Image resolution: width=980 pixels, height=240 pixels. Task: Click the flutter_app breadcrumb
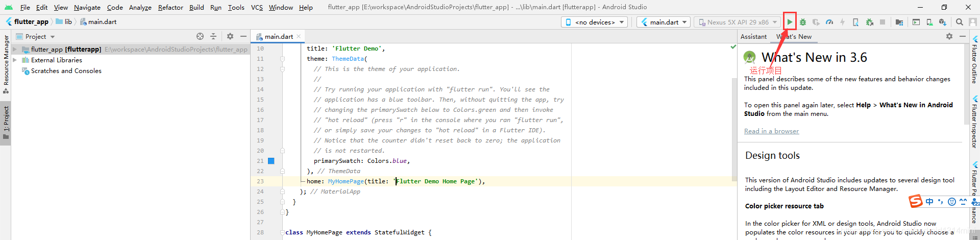pos(27,21)
